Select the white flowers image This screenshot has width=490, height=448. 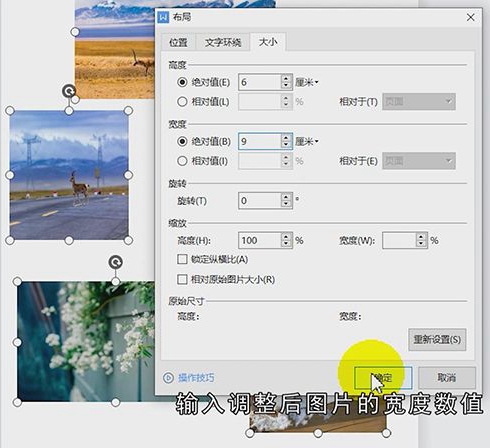coord(86,342)
